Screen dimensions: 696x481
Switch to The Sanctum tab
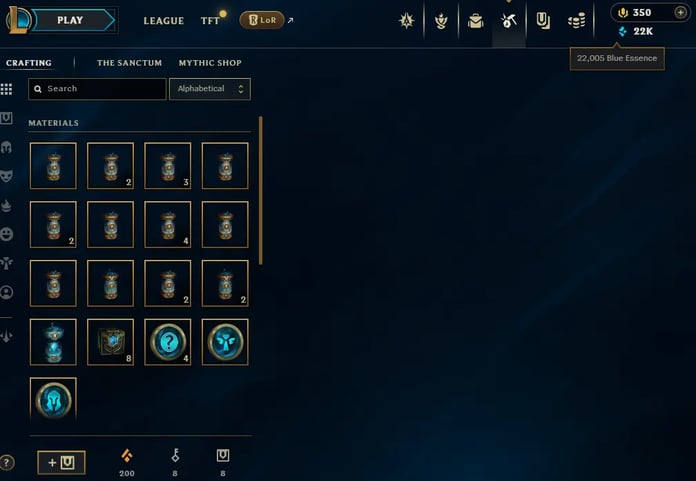coord(129,63)
